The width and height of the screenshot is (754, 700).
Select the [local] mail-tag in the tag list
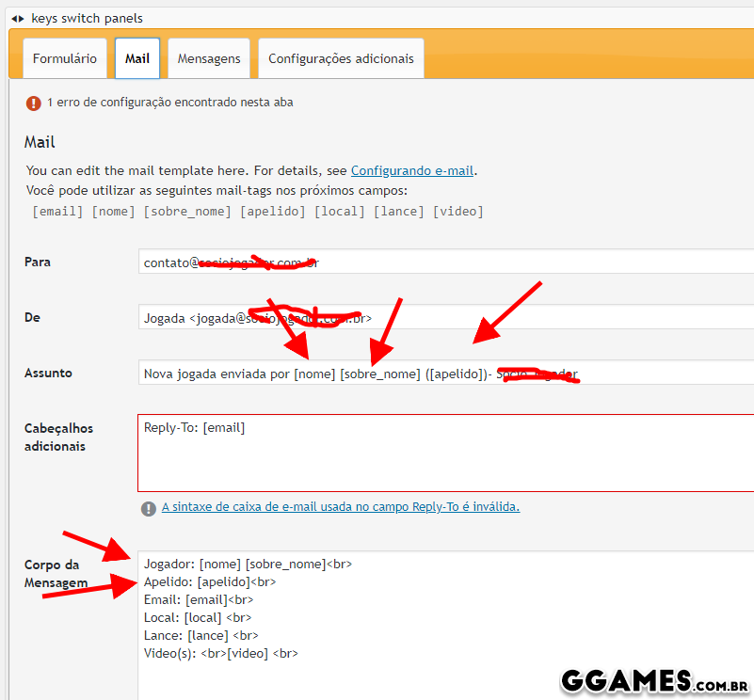[340, 212]
